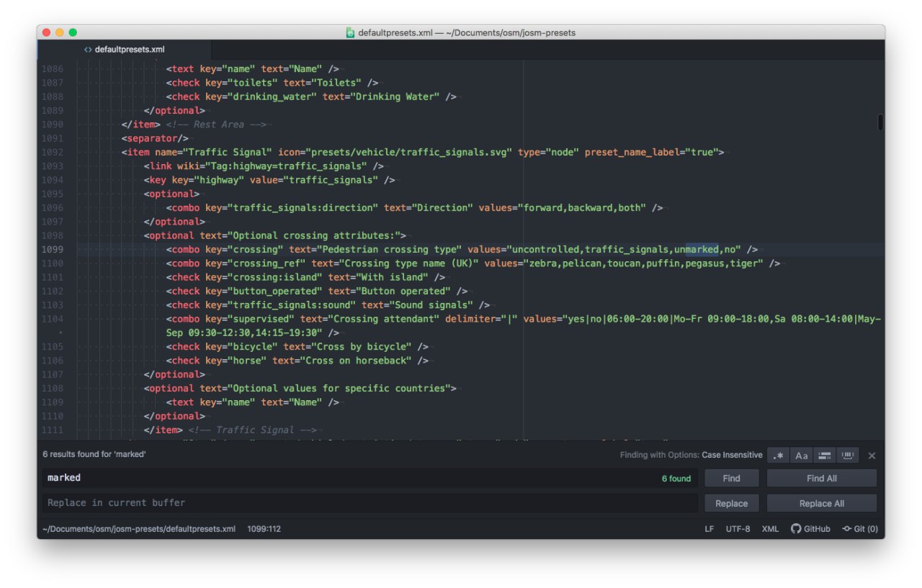
Task: Click the 'Pedestrian crossing type' text
Action: pos(390,250)
